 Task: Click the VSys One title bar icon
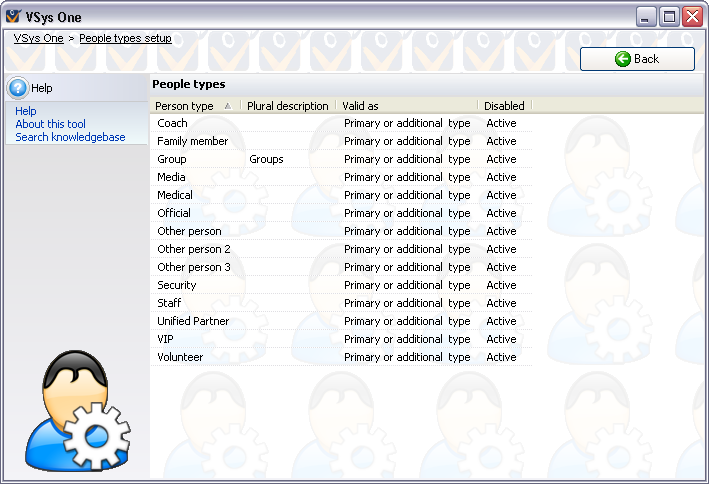pyautogui.click(x=13, y=17)
